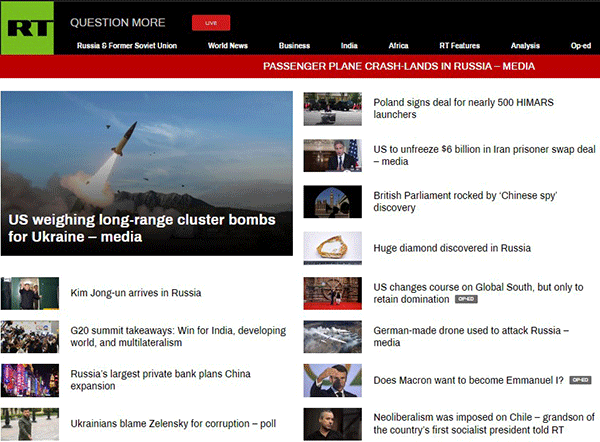Click the RT logo
This screenshot has width=600, height=442.
pos(27,28)
